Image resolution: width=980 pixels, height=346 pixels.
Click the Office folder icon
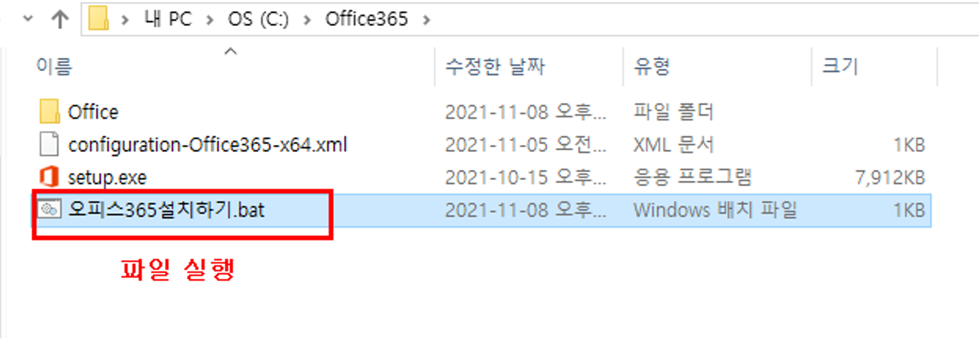click(x=50, y=111)
